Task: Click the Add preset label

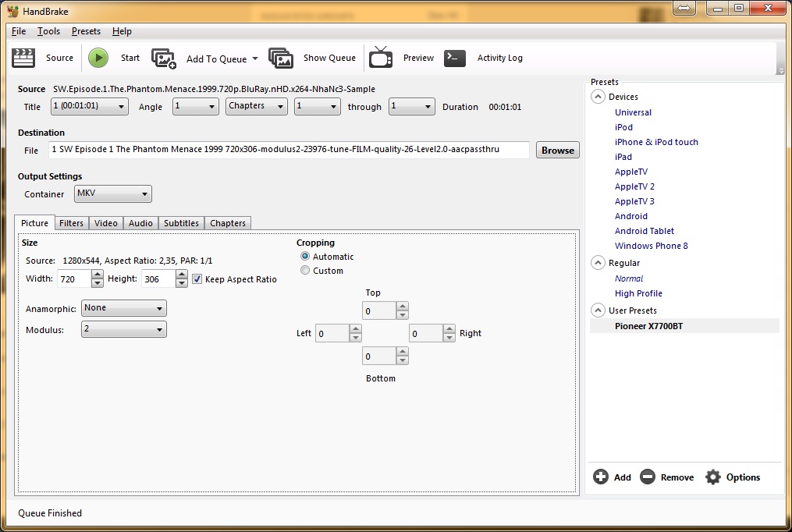Action: 623,477
